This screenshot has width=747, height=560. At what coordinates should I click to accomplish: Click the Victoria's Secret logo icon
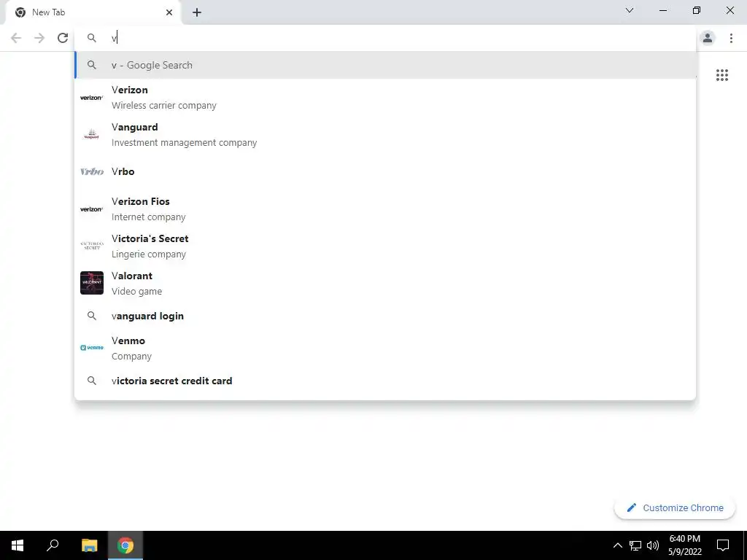click(x=91, y=246)
